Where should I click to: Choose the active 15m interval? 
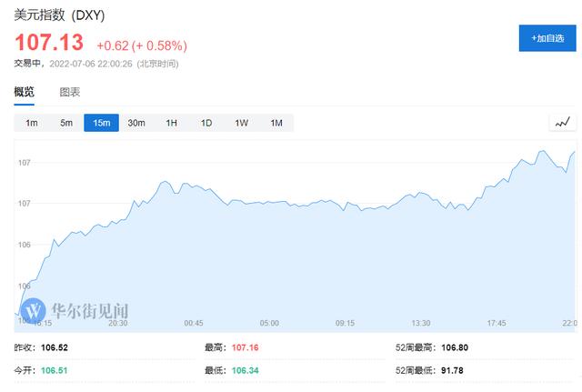coord(101,123)
